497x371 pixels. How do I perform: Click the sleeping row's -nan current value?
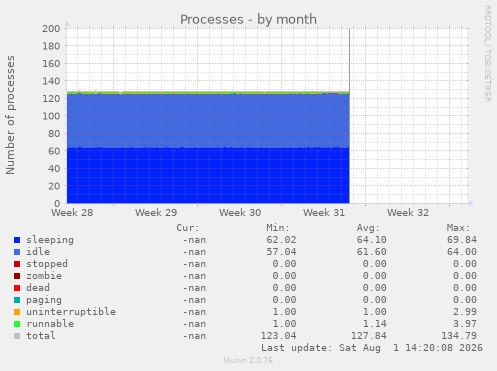click(x=194, y=240)
